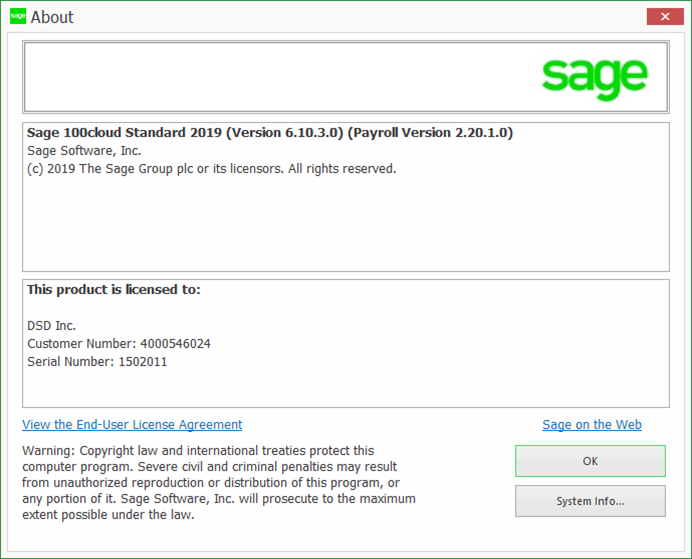Select the Sage 100cloud Standard 2019 version line
This screenshot has height=559, width=692.
coord(270,133)
